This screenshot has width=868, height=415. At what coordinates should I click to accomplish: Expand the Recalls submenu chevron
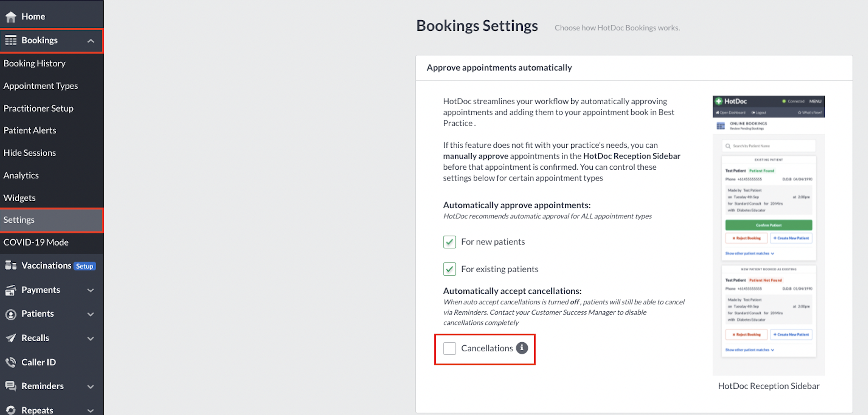pos(91,339)
